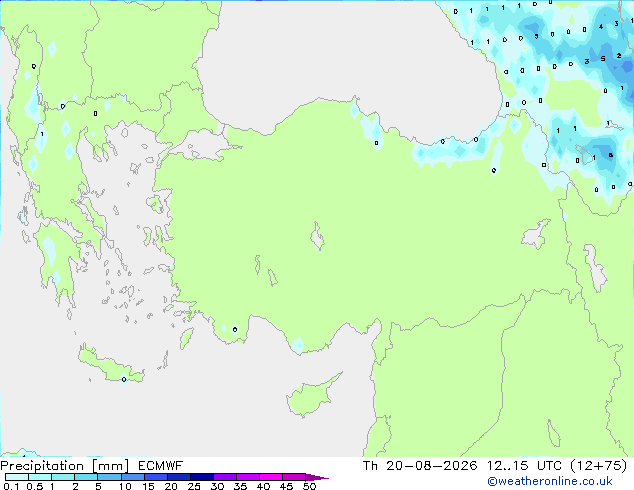Select the magenta 45 mm legend swatch
Screen dimensions: 634x490
[294, 477]
